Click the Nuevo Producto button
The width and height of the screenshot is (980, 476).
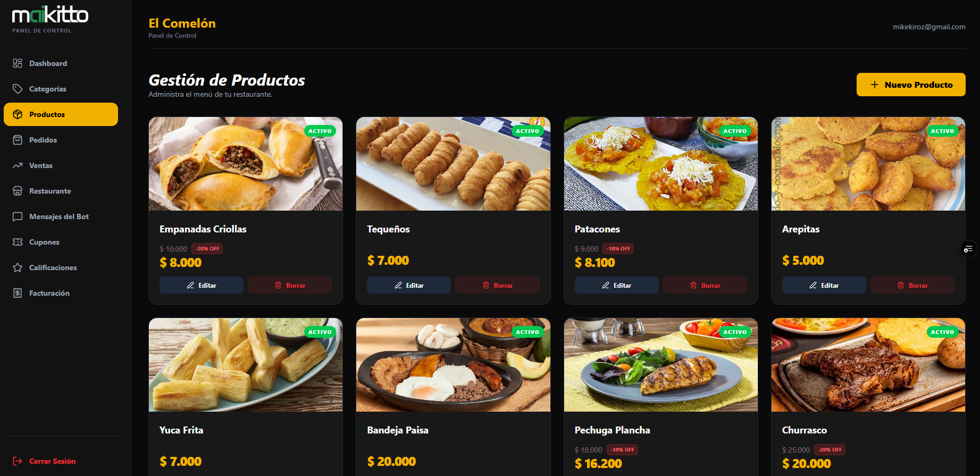click(911, 85)
